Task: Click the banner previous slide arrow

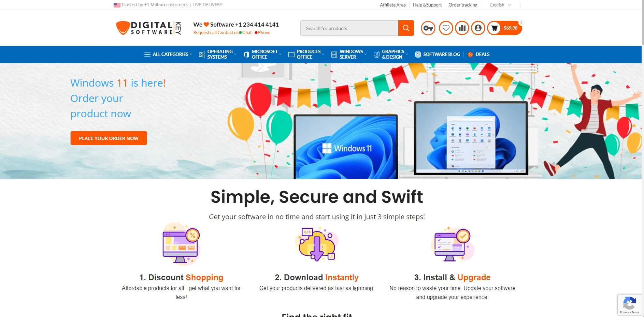Action: (3, 121)
